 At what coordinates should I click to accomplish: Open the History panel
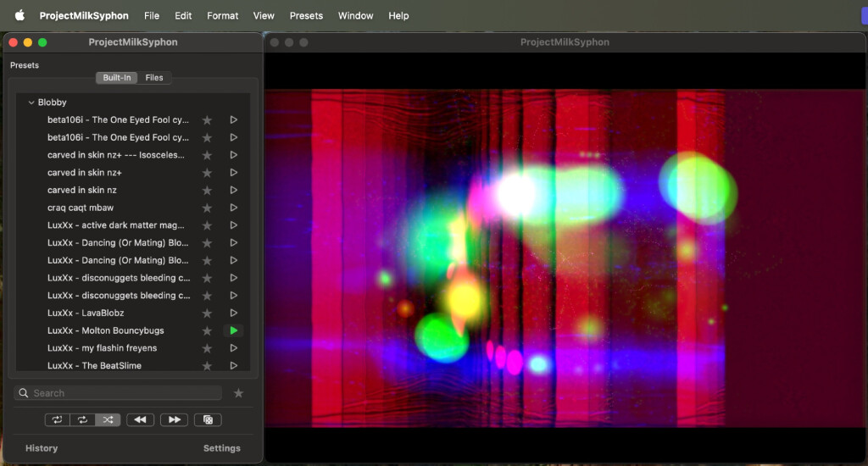[42, 448]
